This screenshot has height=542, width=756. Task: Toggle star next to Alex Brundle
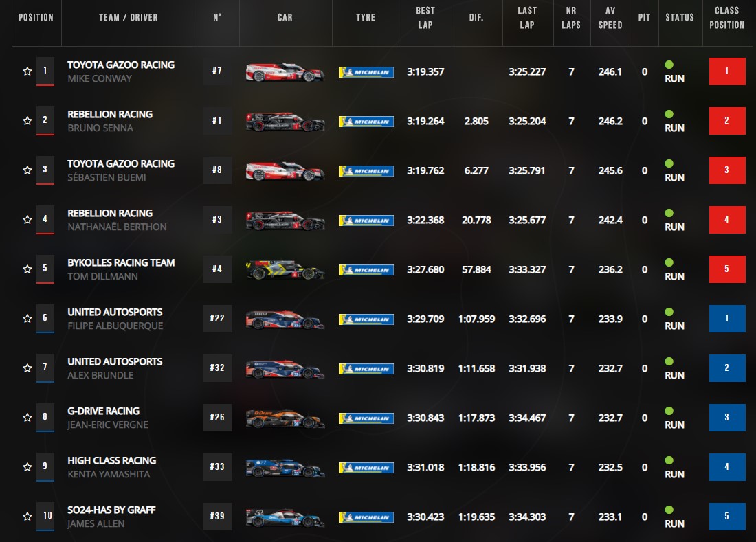point(27,368)
